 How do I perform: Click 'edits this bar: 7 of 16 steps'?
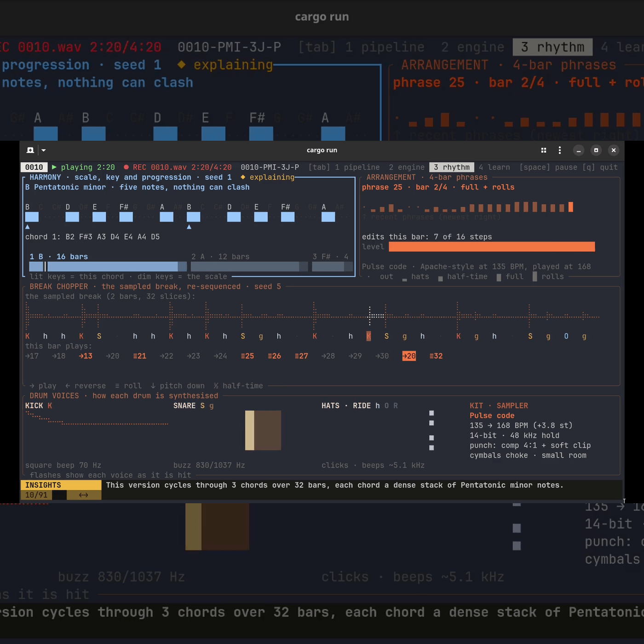[x=427, y=237]
